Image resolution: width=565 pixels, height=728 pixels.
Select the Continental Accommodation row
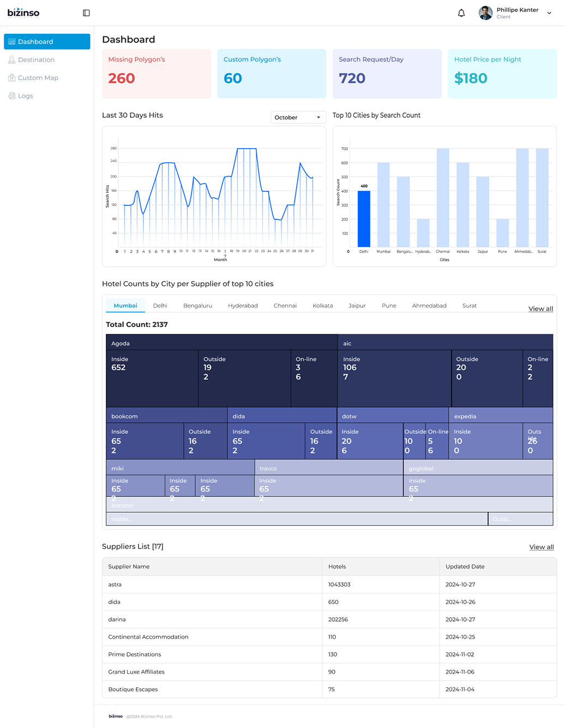click(329, 636)
